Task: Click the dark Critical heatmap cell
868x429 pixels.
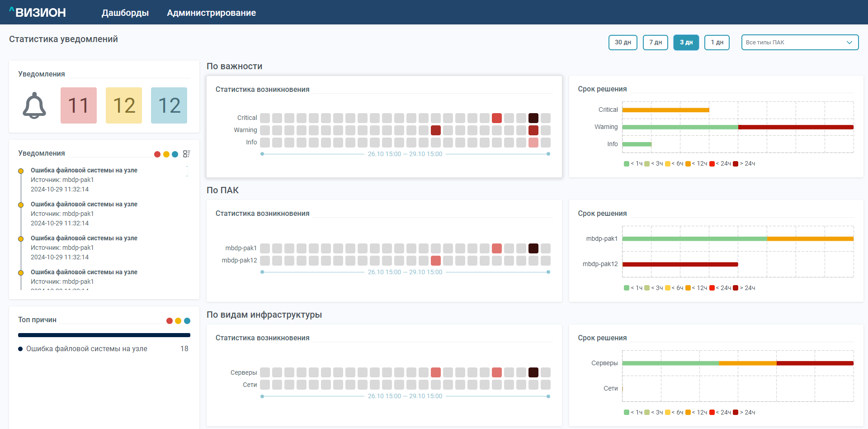Action: [533, 118]
